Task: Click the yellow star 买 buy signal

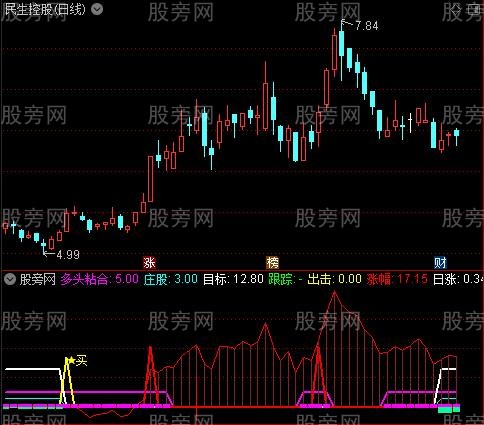Action: [77, 360]
